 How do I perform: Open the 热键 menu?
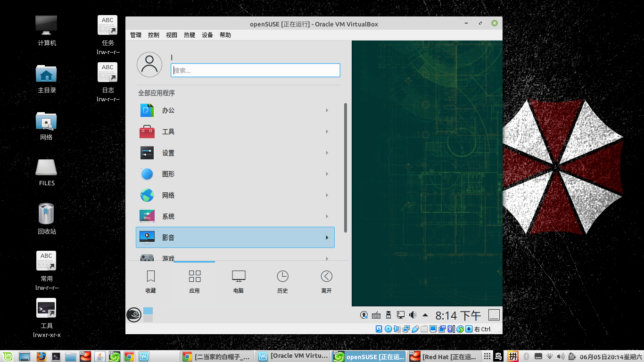(190, 35)
